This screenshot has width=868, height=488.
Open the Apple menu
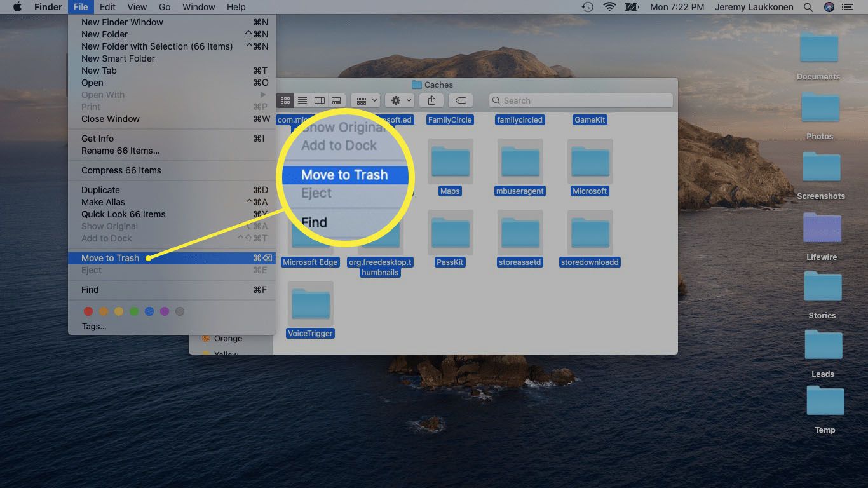[18, 8]
